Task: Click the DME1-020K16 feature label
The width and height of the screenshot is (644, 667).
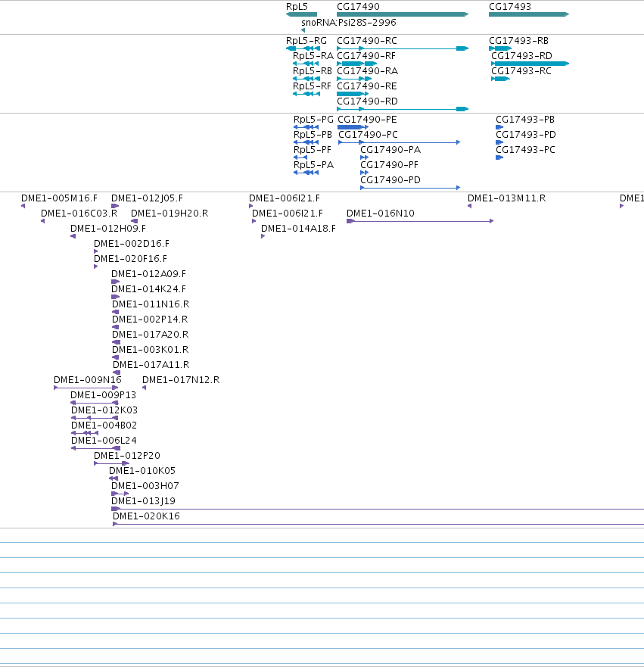Action: pos(146,516)
